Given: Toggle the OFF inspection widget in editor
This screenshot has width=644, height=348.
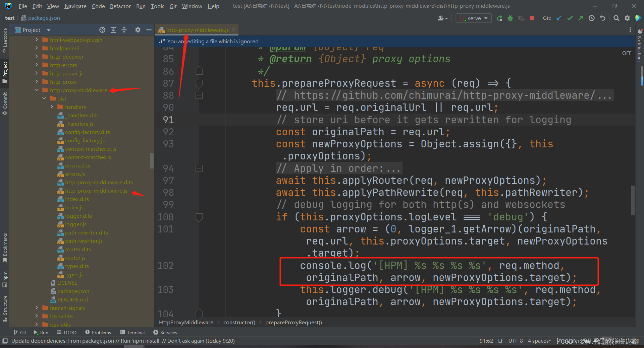Looking at the screenshot, I should (x=627, y=53).
